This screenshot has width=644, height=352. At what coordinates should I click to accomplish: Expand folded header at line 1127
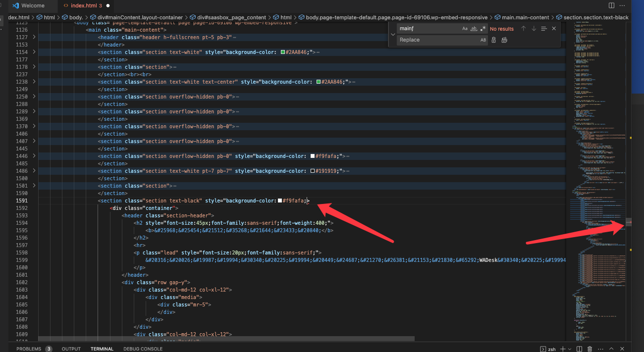[34, 37]
